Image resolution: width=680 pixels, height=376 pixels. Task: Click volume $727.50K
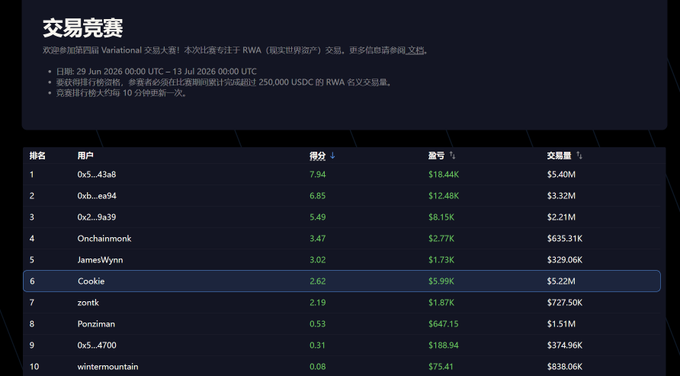point(565,302)
